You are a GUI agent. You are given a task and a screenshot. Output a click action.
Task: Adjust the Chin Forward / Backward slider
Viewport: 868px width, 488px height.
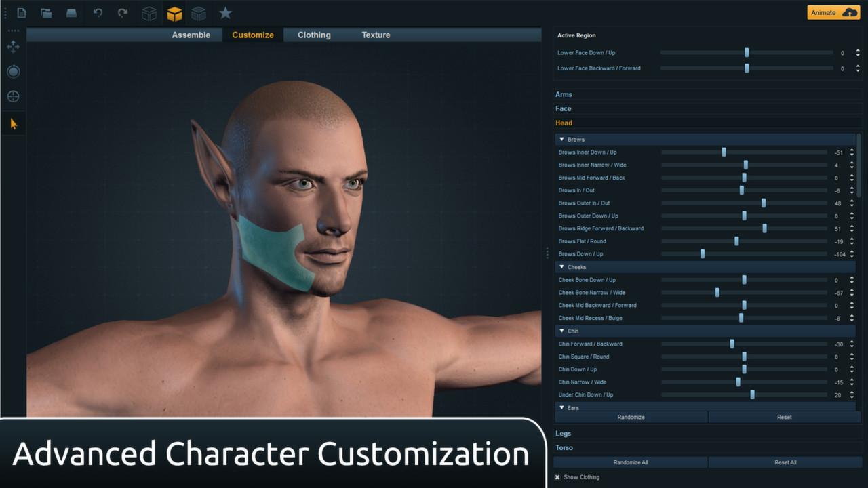pyautogui.click(x=731, y=344)
